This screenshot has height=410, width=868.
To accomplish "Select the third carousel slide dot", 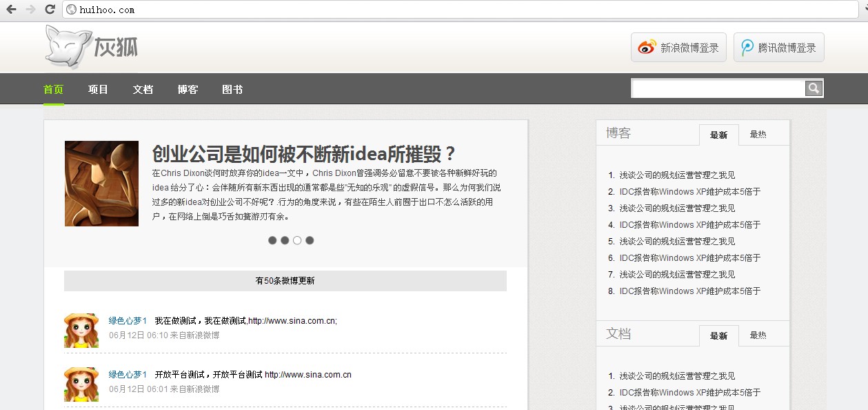I will click(x=297, y=240).
